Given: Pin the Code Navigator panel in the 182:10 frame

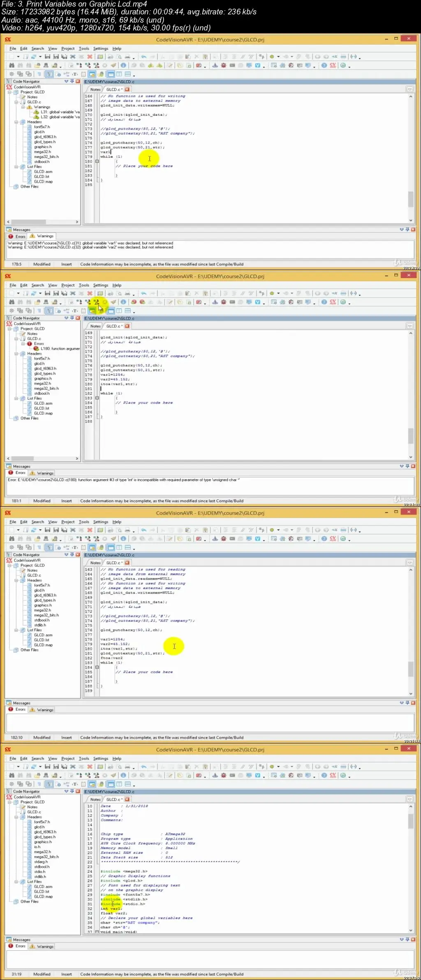Looking at the screenshot, I should 72,555.
